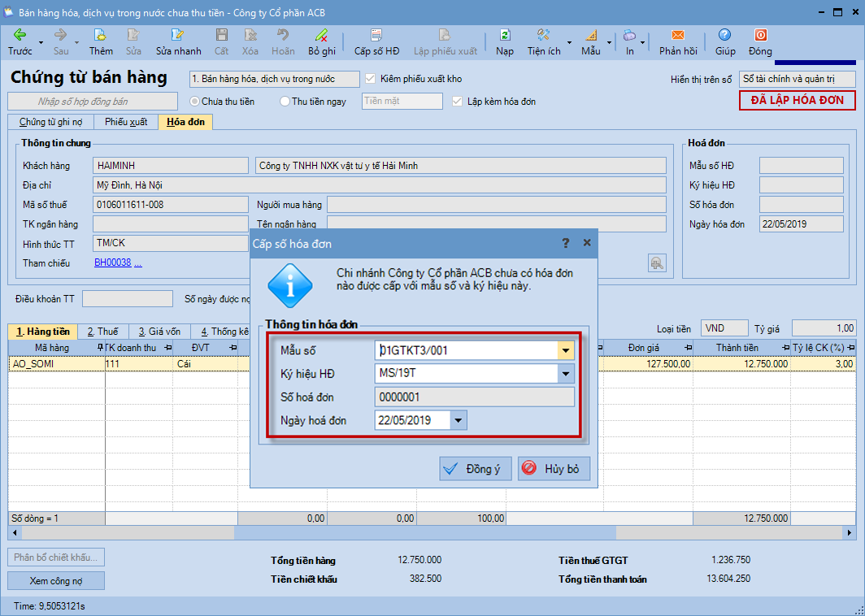865x616 pixels.
Task: Click the grid scrollbar left arrow
Action: [15, 533]
